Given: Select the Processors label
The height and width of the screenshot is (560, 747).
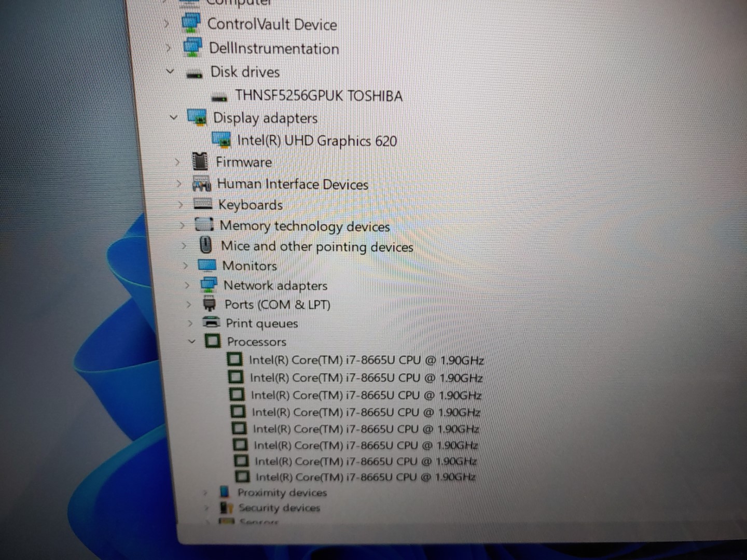Looking at the screenshot, I should [x=256, y=342].
